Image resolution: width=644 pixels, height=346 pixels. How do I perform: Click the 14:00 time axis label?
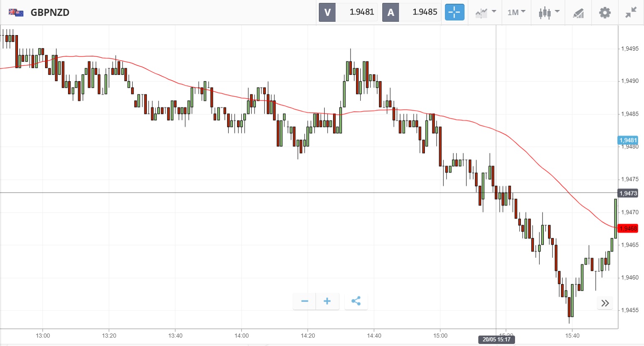242,336
